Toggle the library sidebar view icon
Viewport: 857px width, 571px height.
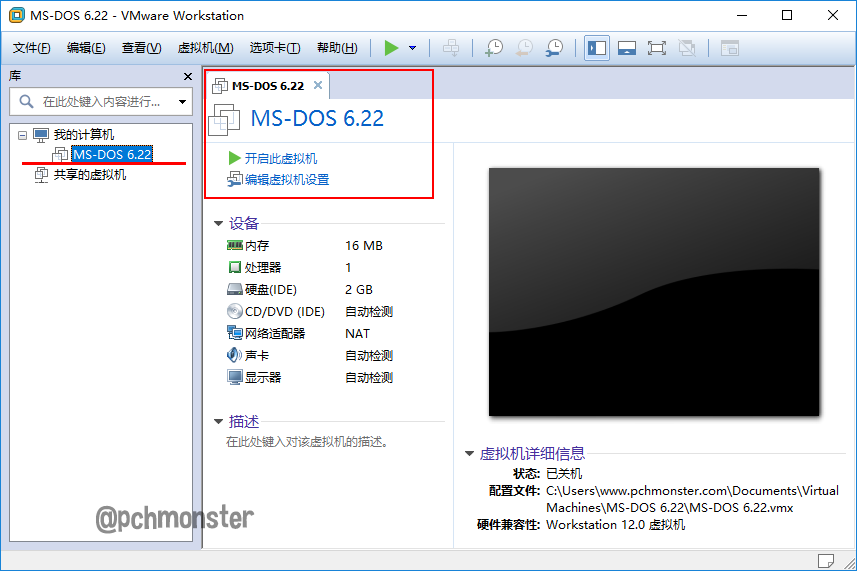[597, 48]
